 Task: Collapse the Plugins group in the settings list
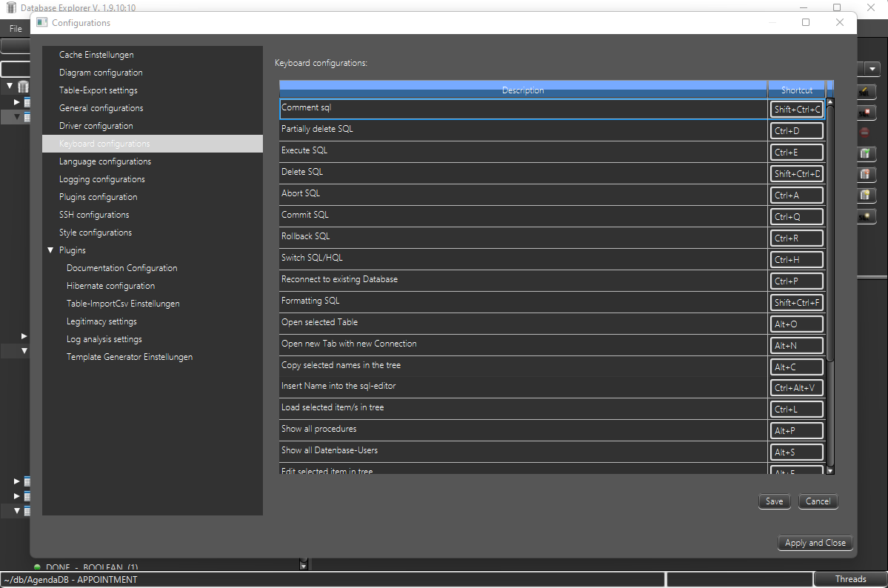tap(50, 250)
